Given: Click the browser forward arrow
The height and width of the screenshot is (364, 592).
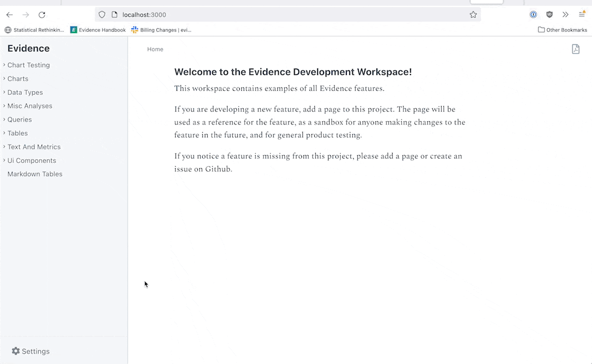Looking at the screenshot, I should (x=26, y=15).
